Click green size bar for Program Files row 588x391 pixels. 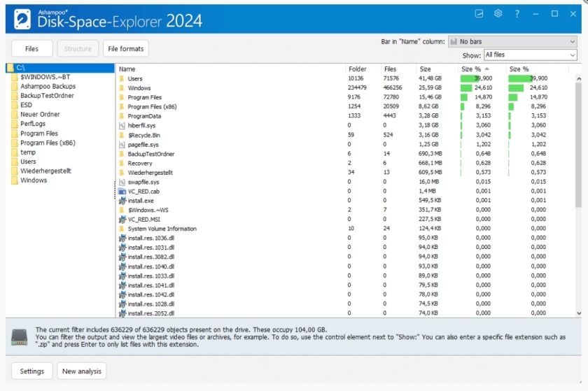[x=464, y=97]
